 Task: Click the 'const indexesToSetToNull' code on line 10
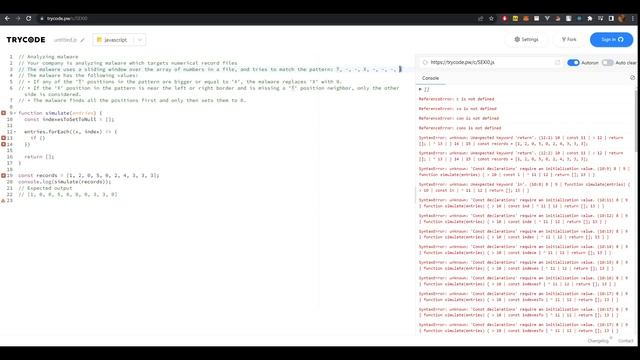pyautogui.click(x=60, y=119)
